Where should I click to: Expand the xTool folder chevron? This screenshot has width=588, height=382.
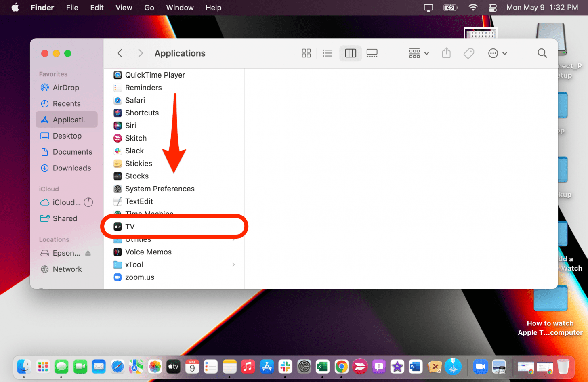(x=233, y=264)
